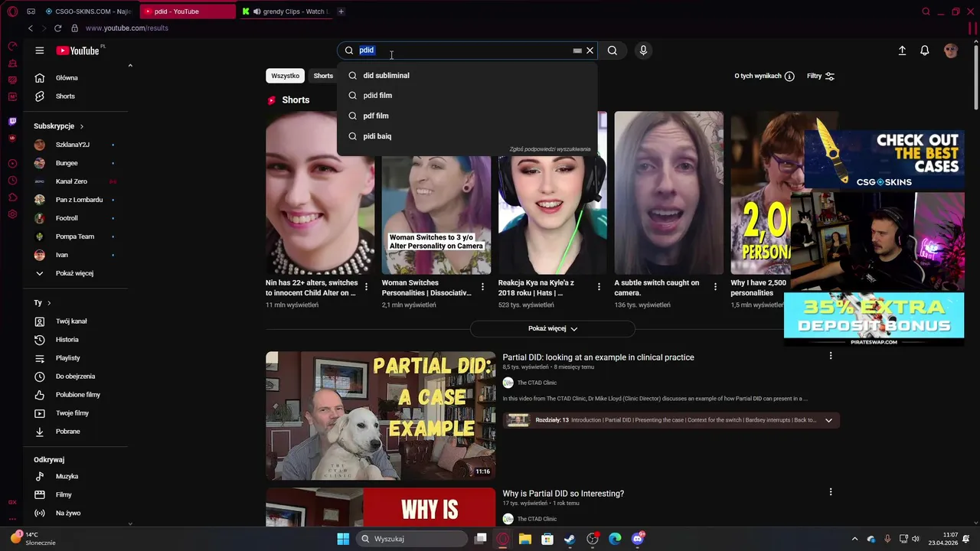Screen dimensions: 980x551
Task: Clear the search box with the X
Action: click(590, 51)
